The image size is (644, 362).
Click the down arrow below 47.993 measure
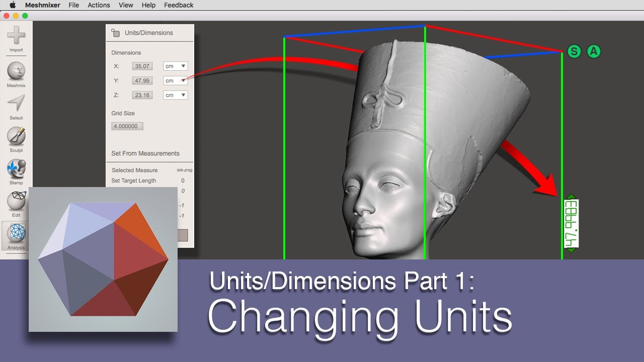[571, 250]
